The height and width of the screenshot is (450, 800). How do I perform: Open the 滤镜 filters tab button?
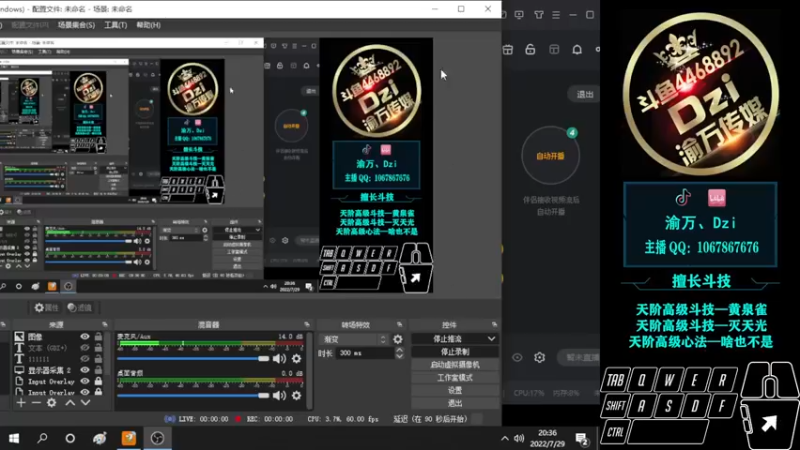(x=80, y=308)
